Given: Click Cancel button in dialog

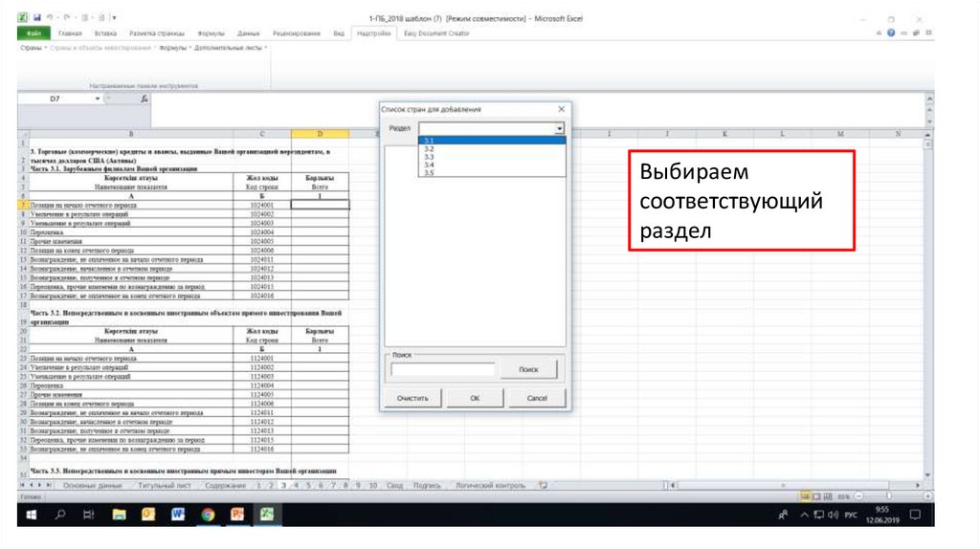Looking at the screenshot, I should click(x=537, y=398).
